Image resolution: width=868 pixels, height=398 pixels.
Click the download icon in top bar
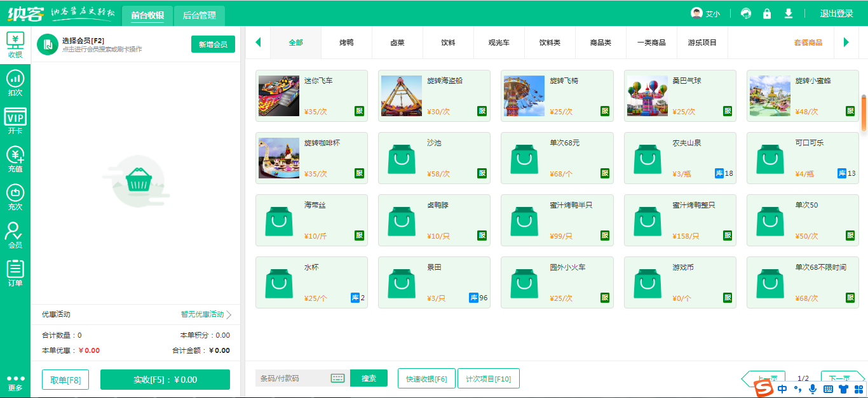coord(789,13)
